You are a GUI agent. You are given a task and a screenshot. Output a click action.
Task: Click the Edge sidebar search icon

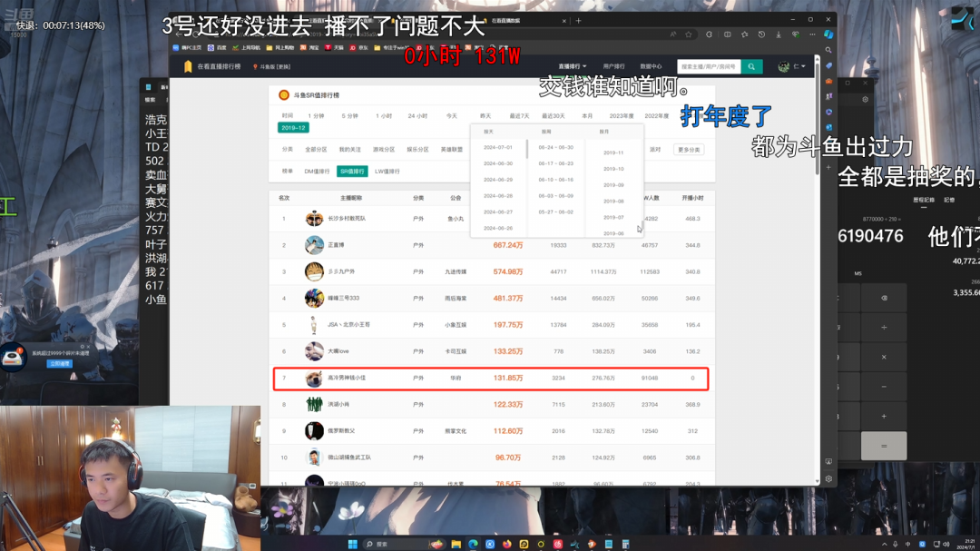828,50
